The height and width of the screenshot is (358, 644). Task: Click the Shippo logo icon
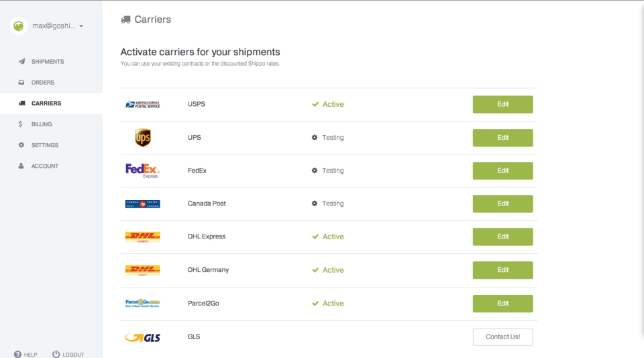pos(19,26)
